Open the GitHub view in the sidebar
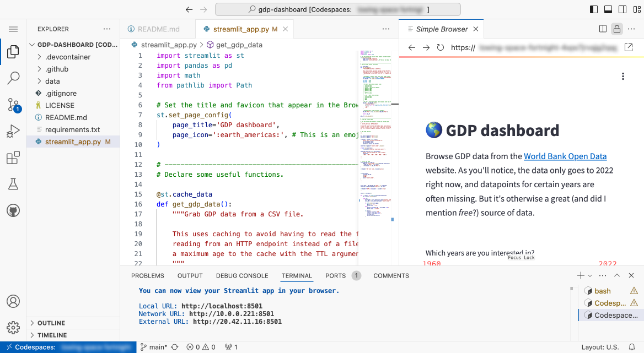 (13, 209)
